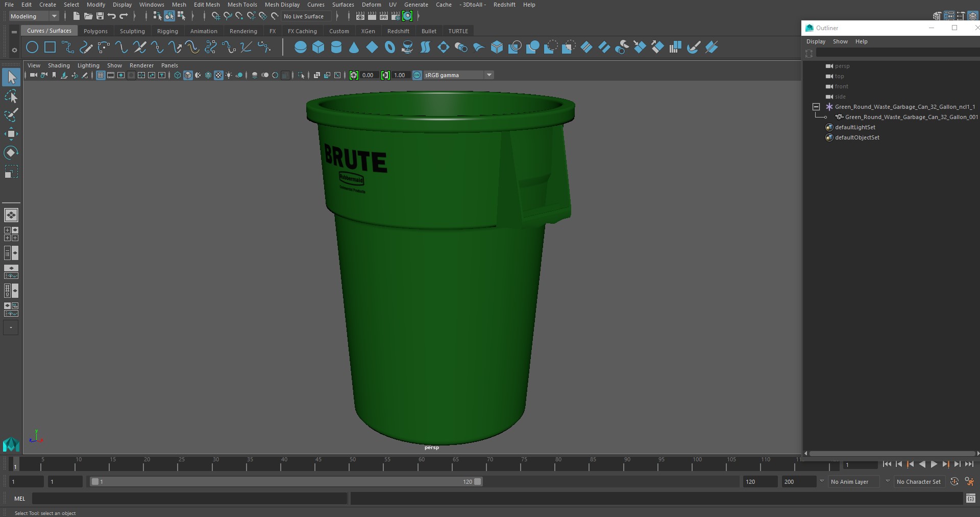Click the Play backwards button
The width and height of the screenshot is (980, 517).
click(922, 464)
